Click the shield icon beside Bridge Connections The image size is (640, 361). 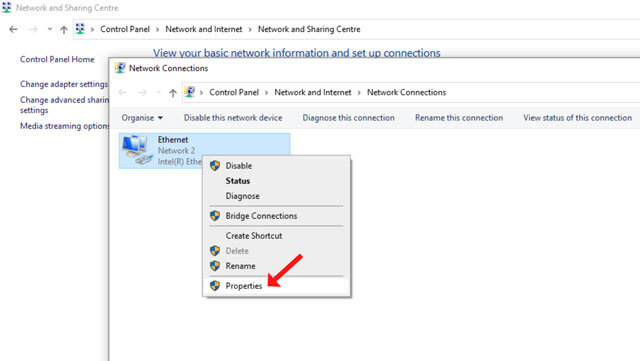click(215, 216)
